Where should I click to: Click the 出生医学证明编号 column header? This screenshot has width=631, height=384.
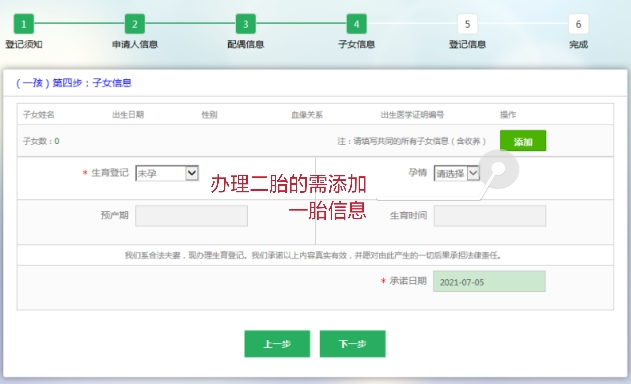[412, 115]
